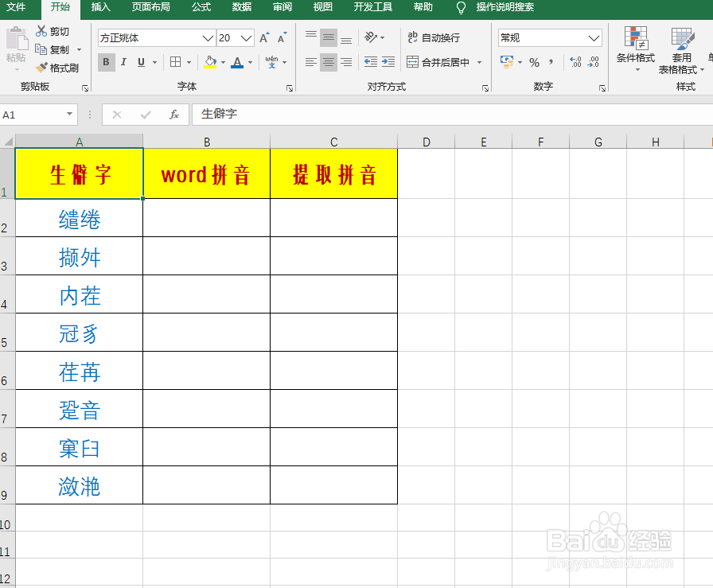
Task: Open the Font name dropdown
Action: 207,37
